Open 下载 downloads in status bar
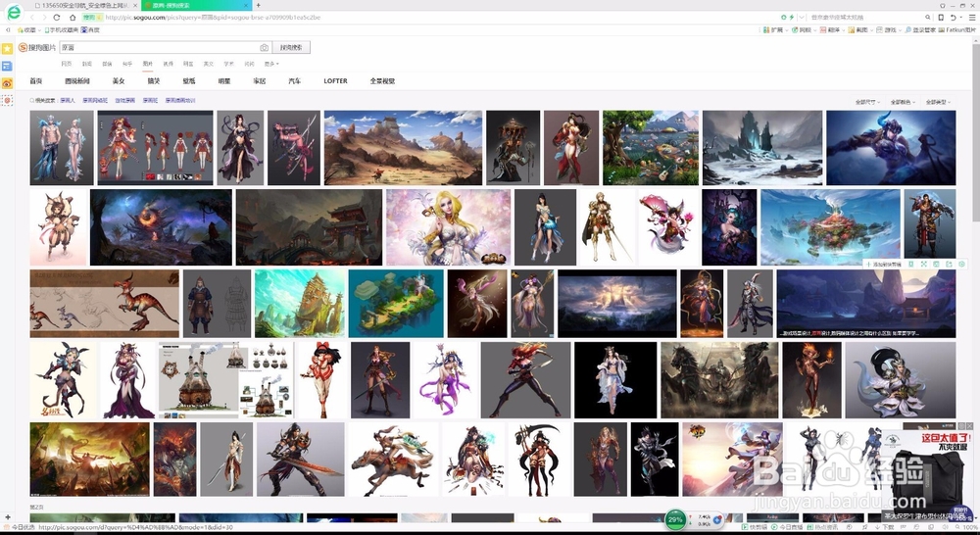Screen dimensions: 980x535 (885, 527)
